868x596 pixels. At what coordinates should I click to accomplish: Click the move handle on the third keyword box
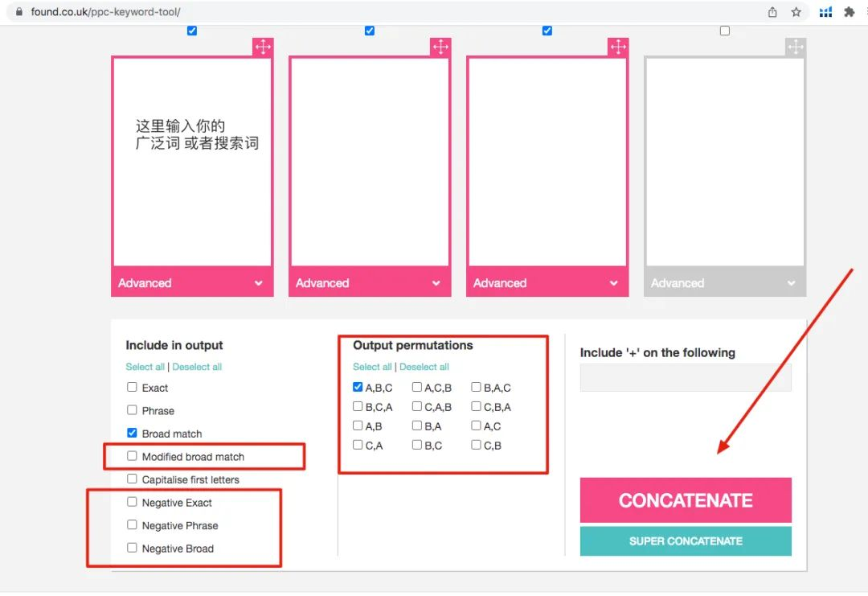coord(618,47)
